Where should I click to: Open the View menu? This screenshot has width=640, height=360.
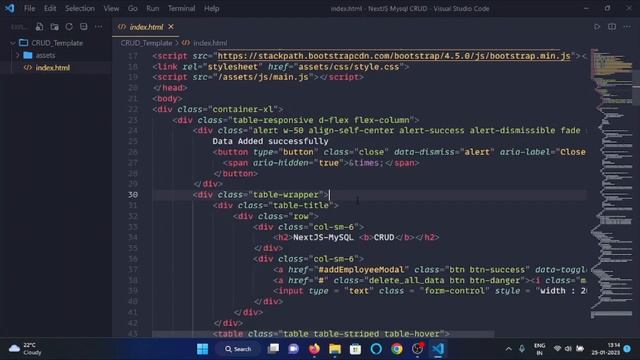tap(111, 8)
